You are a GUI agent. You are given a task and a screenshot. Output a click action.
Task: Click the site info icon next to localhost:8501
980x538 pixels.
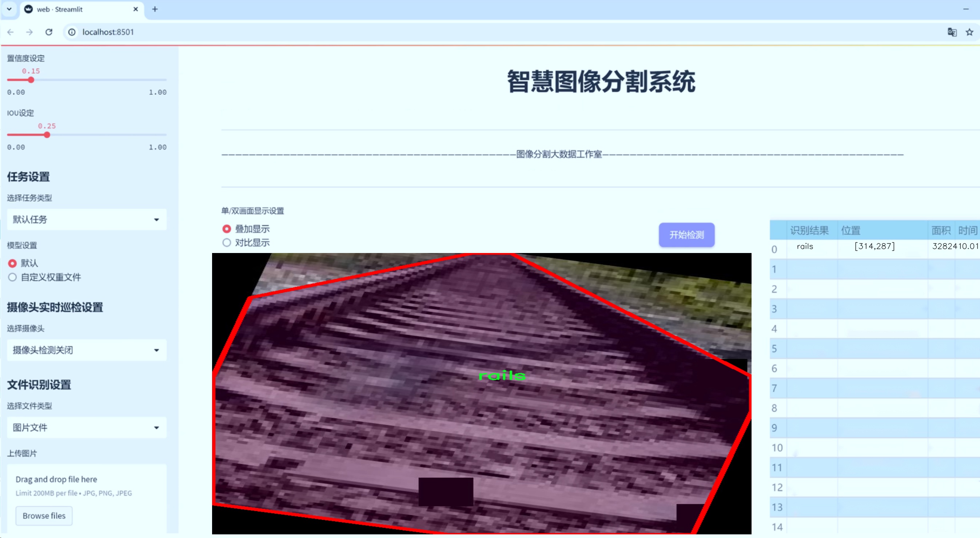coord(72,32)
